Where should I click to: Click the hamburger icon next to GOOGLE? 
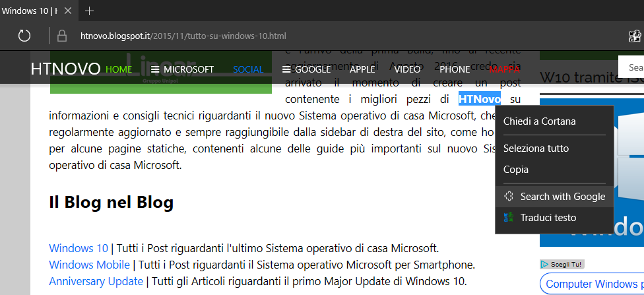286,69
